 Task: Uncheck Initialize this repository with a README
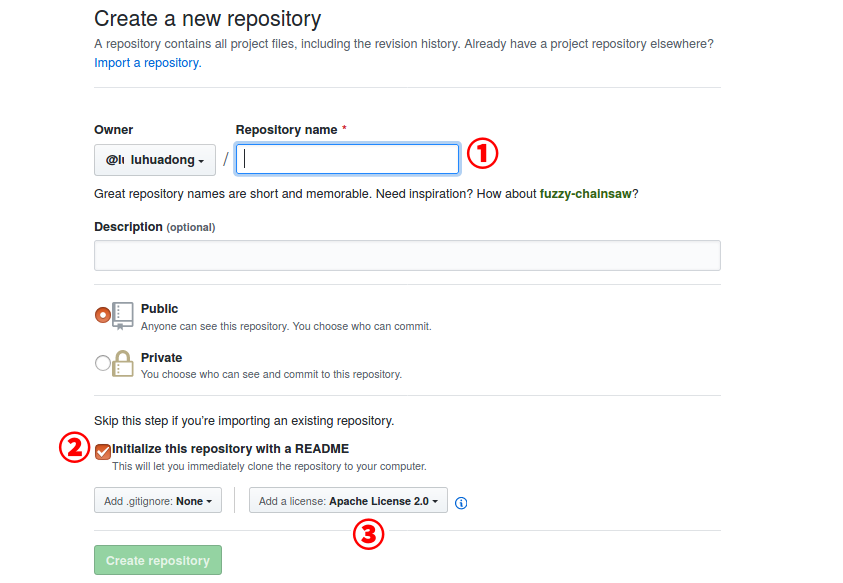pos(103,452)
